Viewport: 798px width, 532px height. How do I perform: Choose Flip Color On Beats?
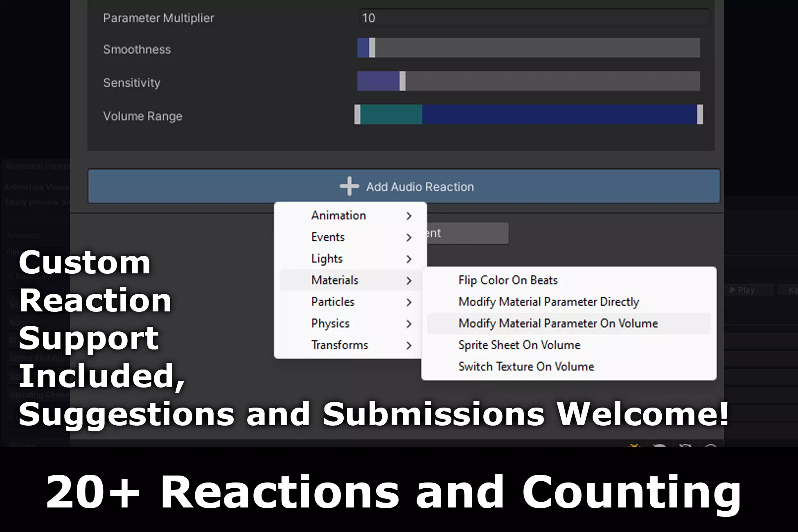pos(508,280)
